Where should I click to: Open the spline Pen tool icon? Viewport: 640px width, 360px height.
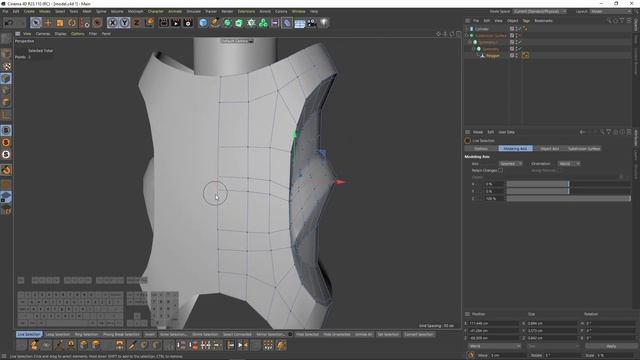coord(215,23)
